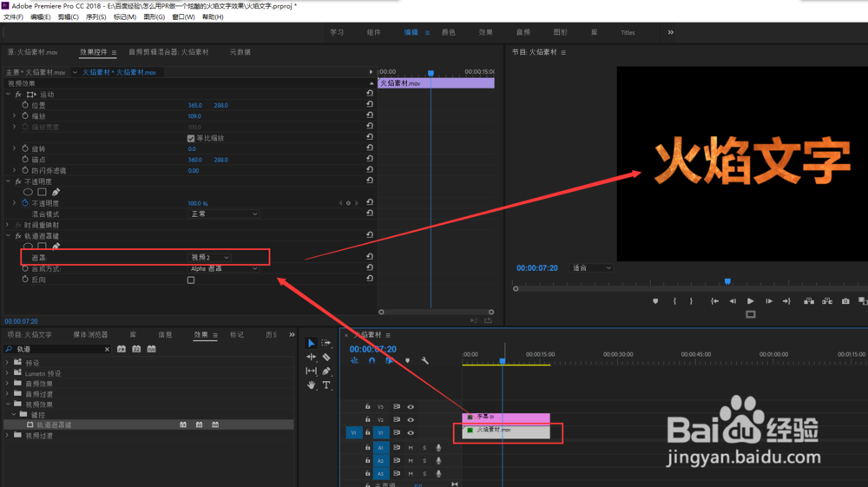The height and width of the screenshot is (487, 868).
Task: Select the Razor tool
Action: pos(326,357)
